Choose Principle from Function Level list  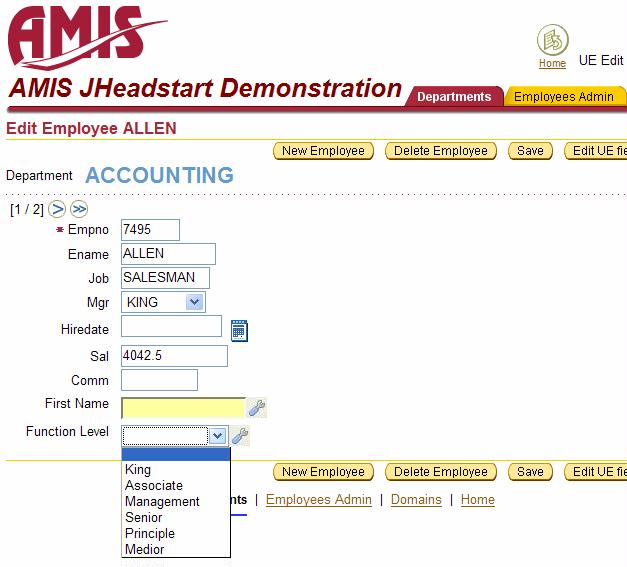[x=176, y=533]
